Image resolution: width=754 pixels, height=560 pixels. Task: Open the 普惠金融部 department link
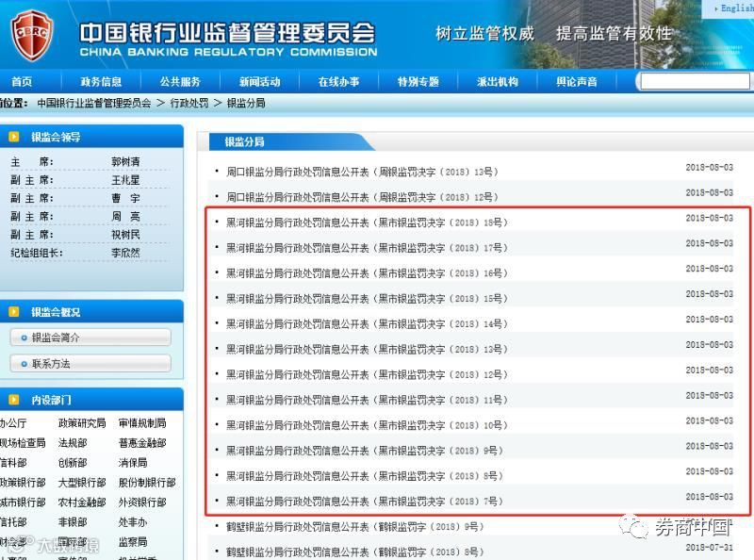[142, 442]
